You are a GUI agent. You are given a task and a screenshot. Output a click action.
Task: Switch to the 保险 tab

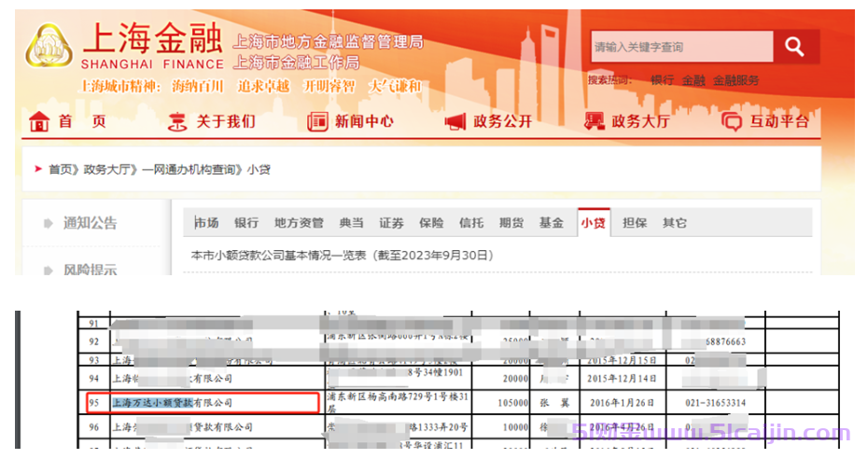pos(431,223)
